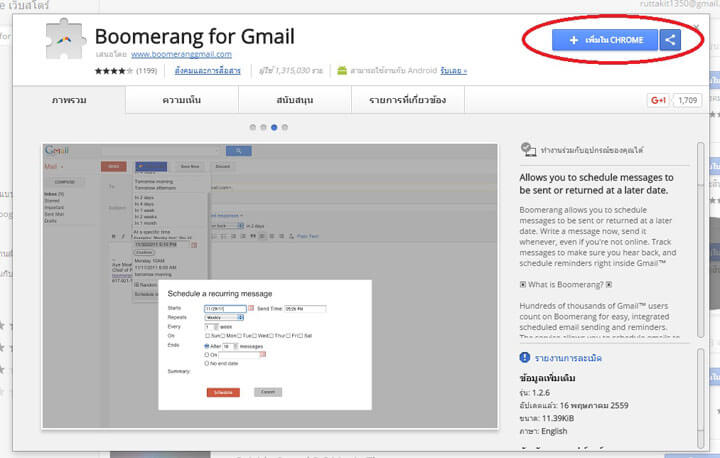
Task: Click the works-with-your-devices checkmark icon
Action: pyautogui.click(x=527, y=149)
